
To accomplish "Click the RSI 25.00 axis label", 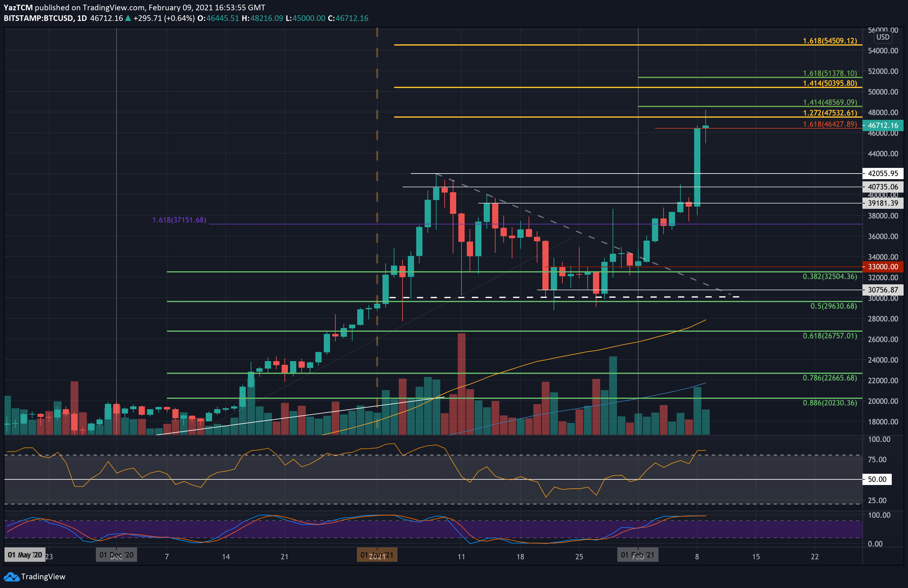I will 877,500.
